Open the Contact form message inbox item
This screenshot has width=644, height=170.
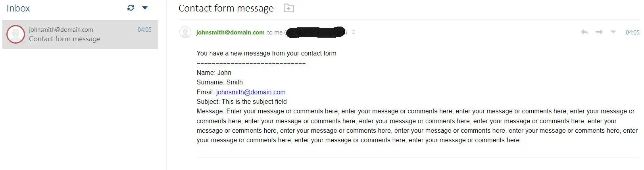tap(80, 34)
